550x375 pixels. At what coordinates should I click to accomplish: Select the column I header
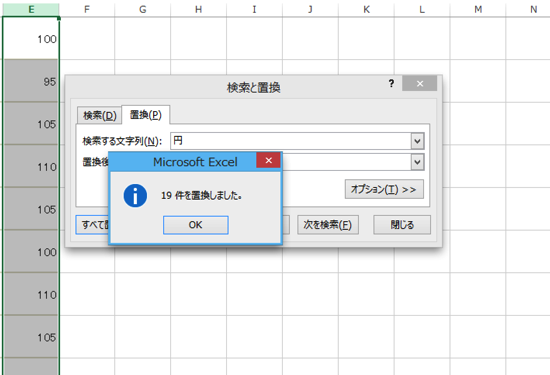[254, 9]
